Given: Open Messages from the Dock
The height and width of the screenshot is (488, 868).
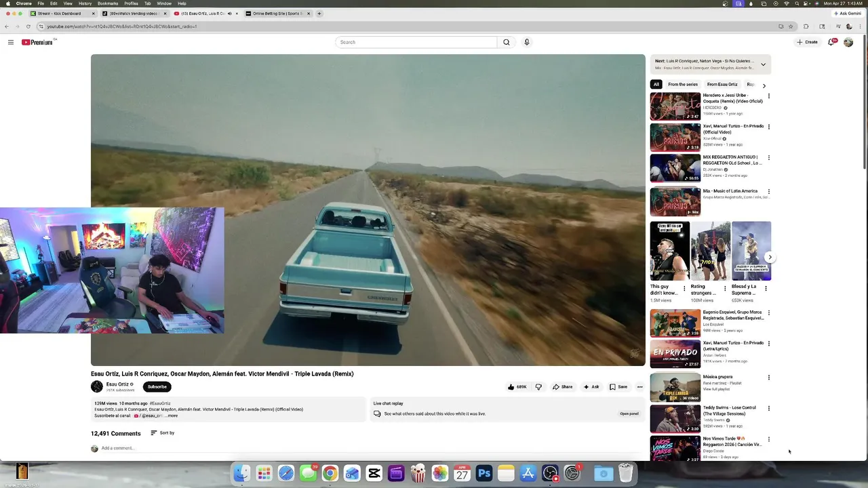Looking at the screenshot, I should point(308,473).
